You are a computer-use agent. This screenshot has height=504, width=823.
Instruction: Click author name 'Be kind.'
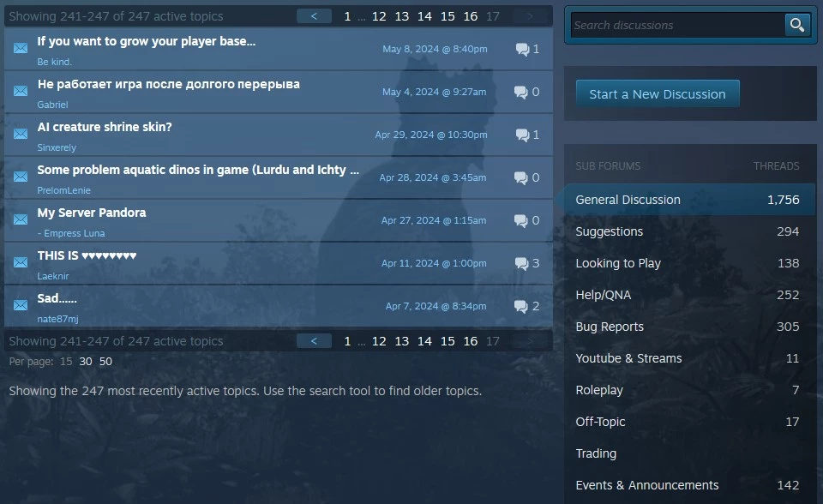pyautogui.click(x=54, y=62)
